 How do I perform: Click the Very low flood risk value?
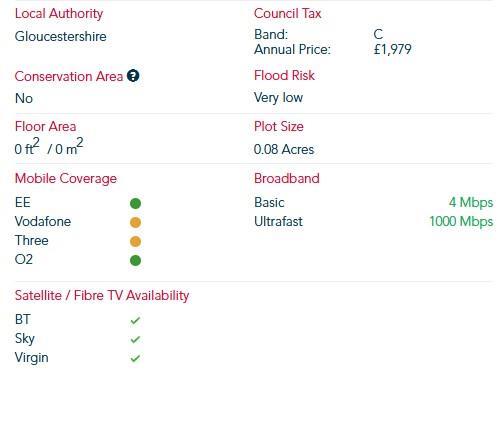pyautogui.click(x=278, y=98)
